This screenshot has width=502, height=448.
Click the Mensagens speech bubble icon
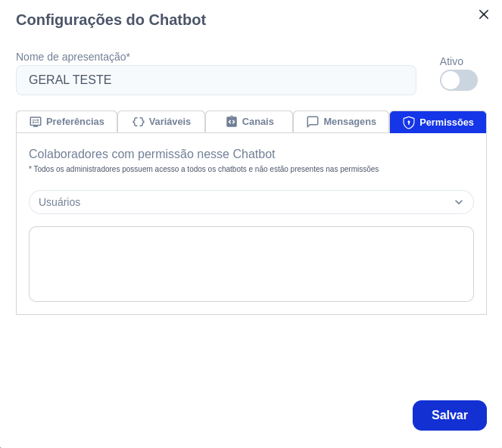[x=313, y=122]
